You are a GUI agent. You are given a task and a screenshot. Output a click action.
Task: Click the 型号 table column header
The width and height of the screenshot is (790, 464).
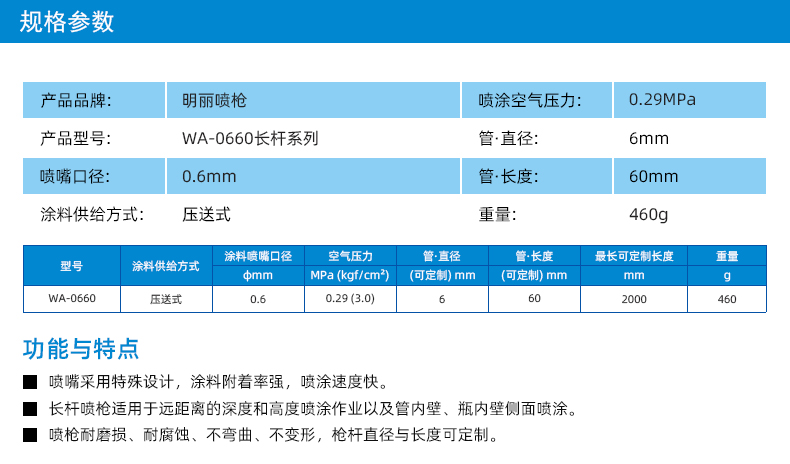[x=72, y=266]
